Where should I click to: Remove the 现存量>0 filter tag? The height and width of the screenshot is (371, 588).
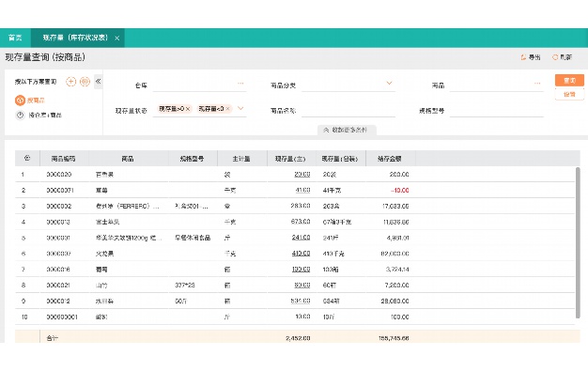[x=188, y=109]
